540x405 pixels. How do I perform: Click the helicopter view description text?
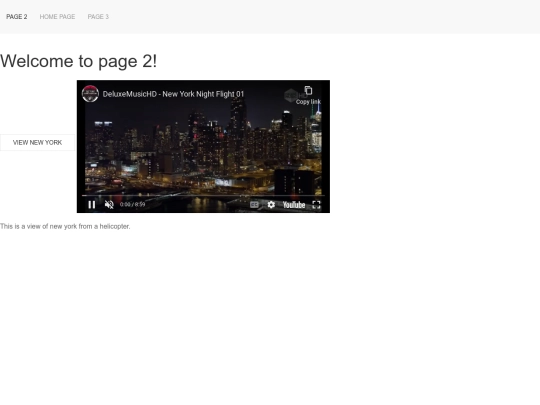pyautogui.click(x=65, y=226)
